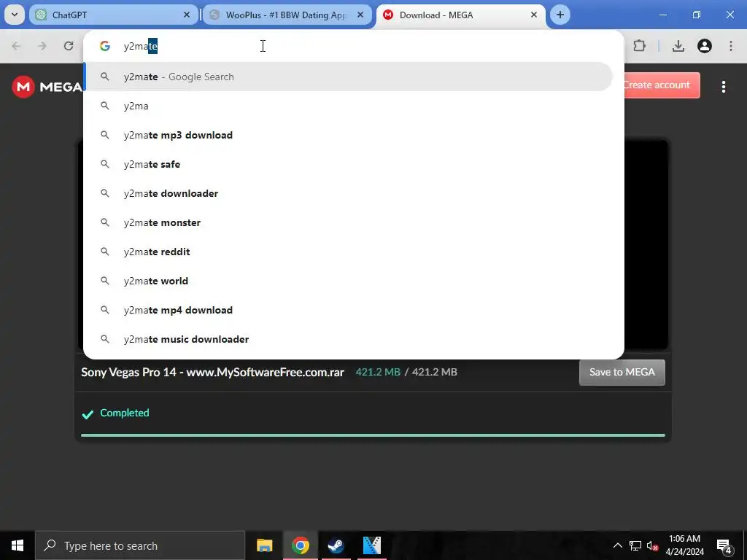Click the MEGA logo

click(x=47, y=87)
